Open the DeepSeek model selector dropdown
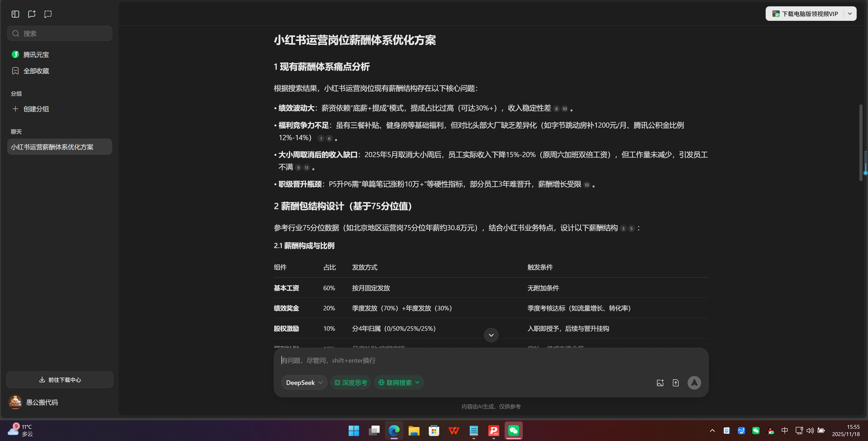The width and height of the screenshot is (868, 441). 304,382
